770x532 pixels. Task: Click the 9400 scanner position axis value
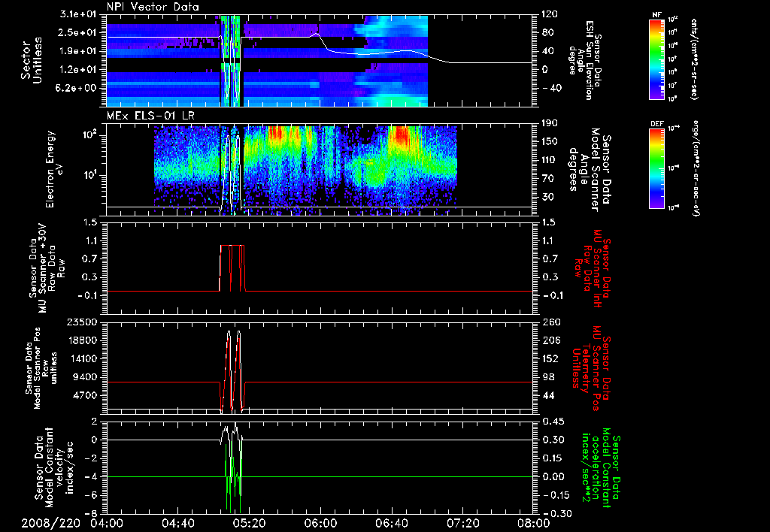pos(87,377)
